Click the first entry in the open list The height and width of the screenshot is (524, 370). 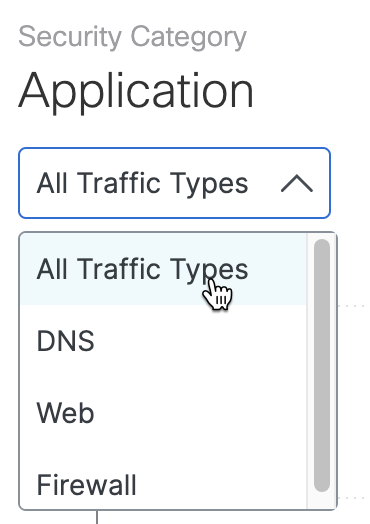click(163, 269)
